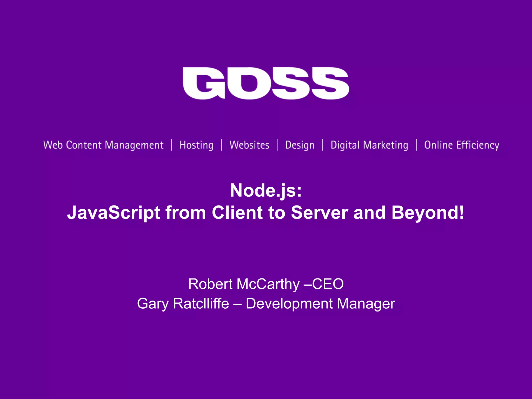Viewport: 532px width, 399px height.
Task: Click the Websites tagline item
Action: click(249, 145)
